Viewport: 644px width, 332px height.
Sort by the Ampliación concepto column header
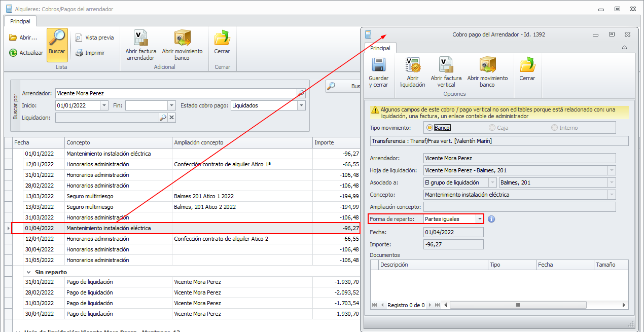pos(242,142)
